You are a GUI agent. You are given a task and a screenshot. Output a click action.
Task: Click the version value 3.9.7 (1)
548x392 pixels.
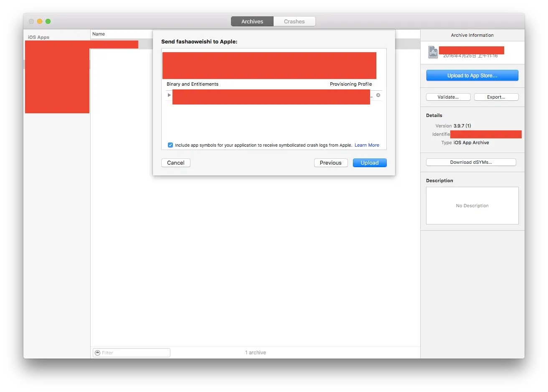462,126
